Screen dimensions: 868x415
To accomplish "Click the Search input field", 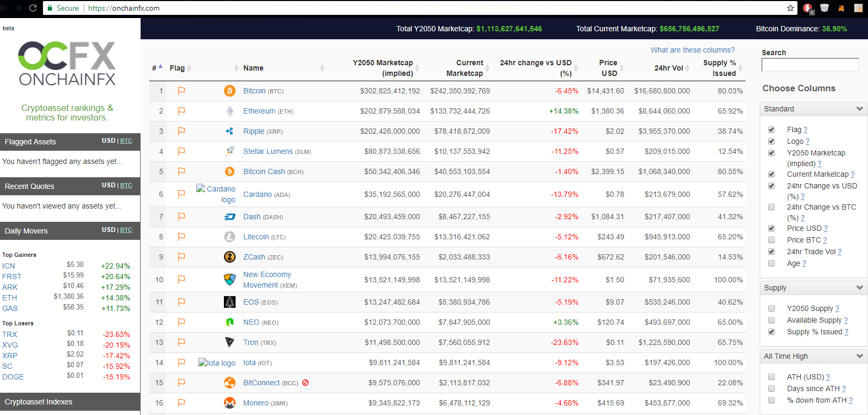I will point(810,65).
